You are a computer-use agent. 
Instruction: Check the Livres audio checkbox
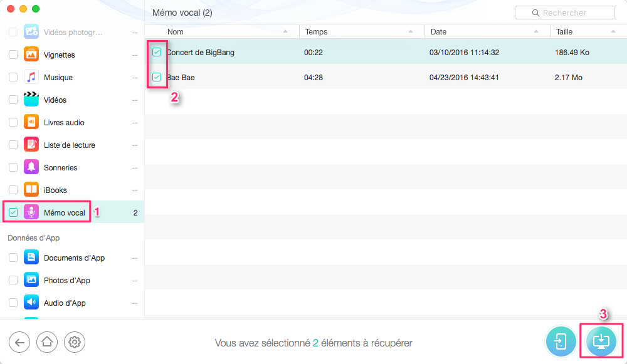coord(13,122)
